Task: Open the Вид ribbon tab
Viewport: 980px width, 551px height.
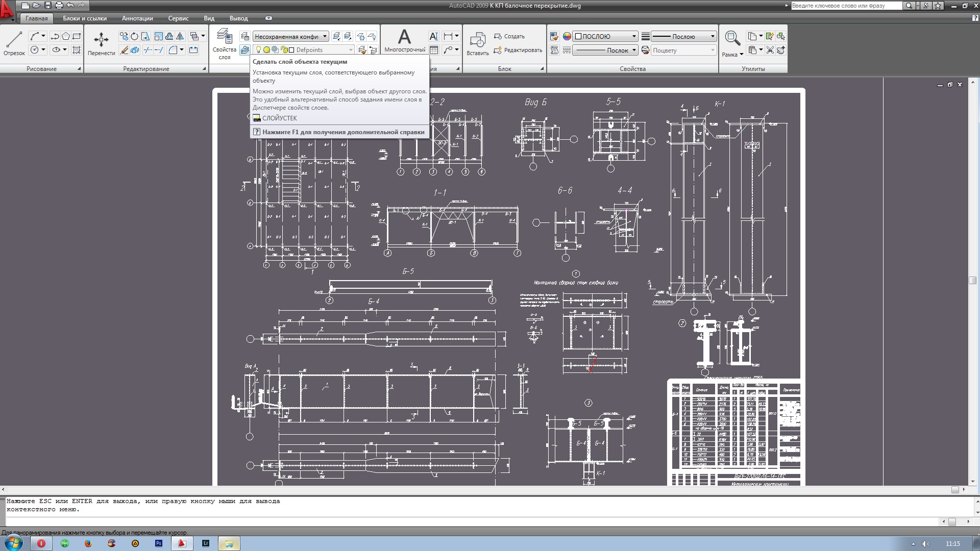Action: 209,18
